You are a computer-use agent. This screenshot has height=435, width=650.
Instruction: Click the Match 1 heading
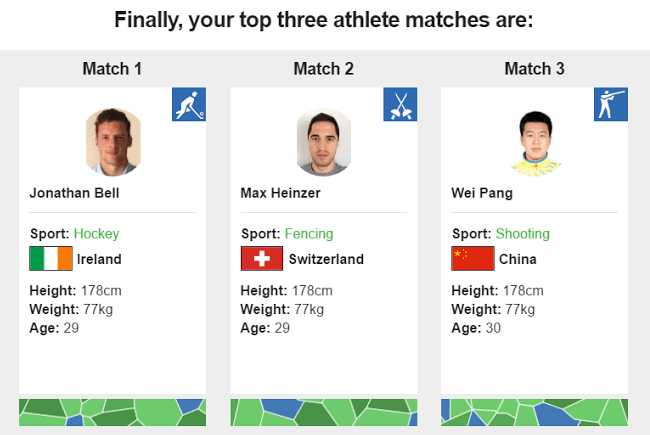coord(112,69)
